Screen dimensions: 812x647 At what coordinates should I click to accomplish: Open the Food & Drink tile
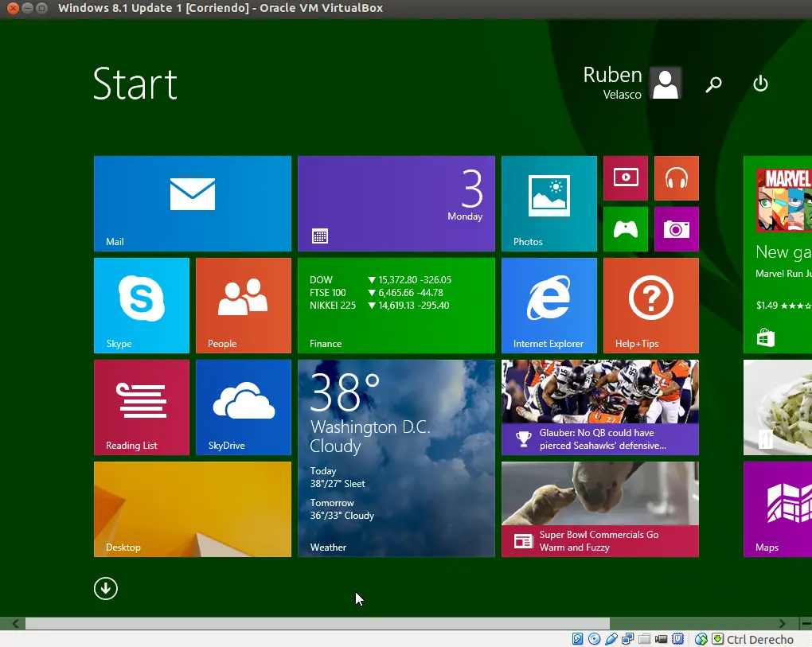(x=777, y=407)
